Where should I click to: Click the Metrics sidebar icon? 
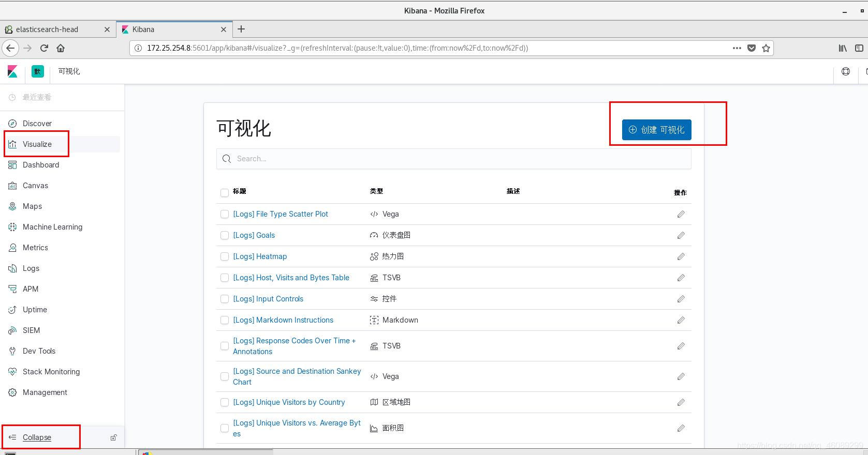(12, 248)
